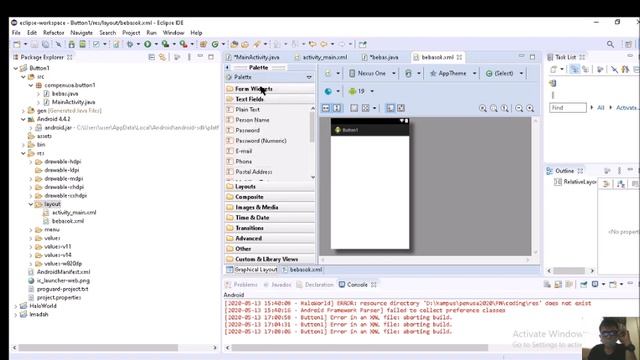Click the New Java Class icon
This screenshot has width=640, height=360.
(x=215, y=44)
